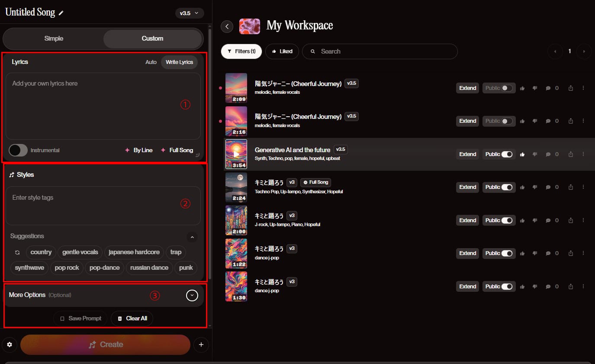Click the Create song button

click(105, 345)
